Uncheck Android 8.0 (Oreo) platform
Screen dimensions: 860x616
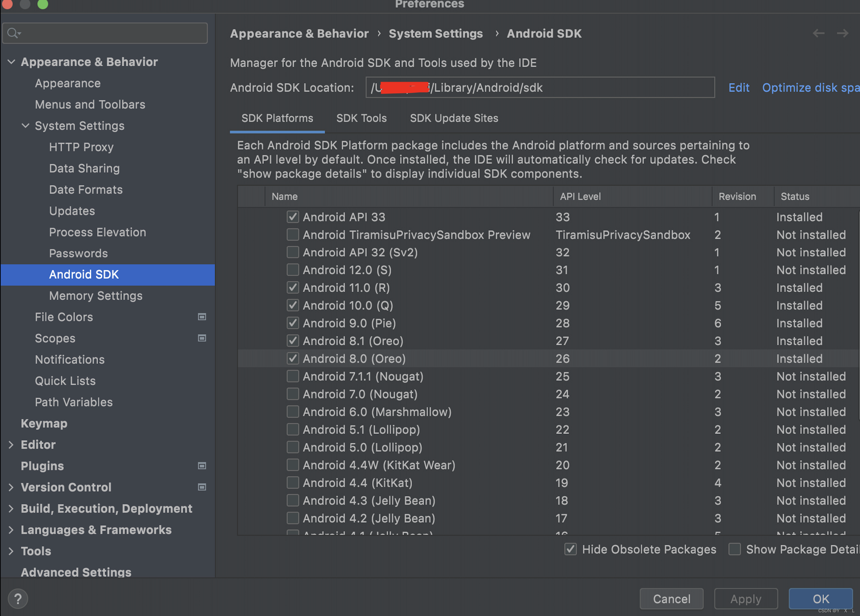293,358
